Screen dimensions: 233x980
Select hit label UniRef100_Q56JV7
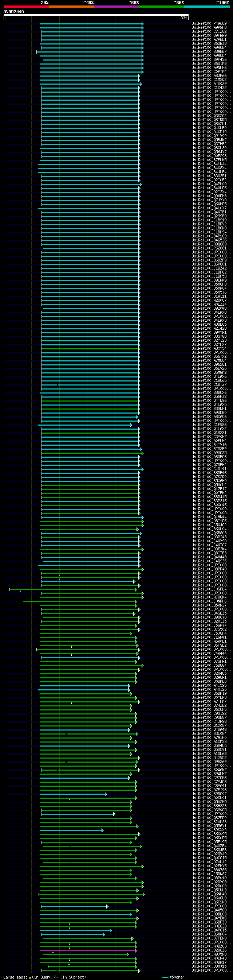209,152
